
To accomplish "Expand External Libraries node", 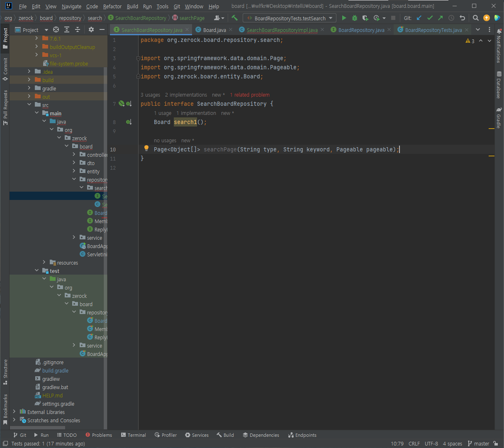I will point(15,411).
